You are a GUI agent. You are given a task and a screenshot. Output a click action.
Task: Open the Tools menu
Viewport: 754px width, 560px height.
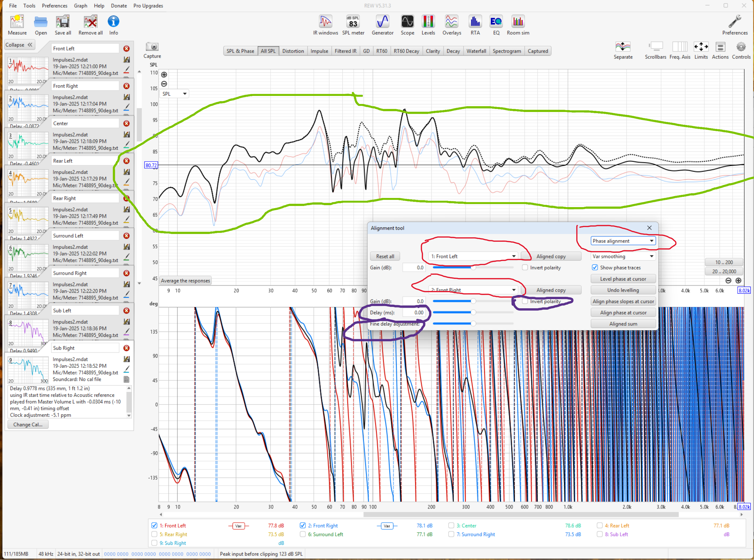click(x=29, y=6)
